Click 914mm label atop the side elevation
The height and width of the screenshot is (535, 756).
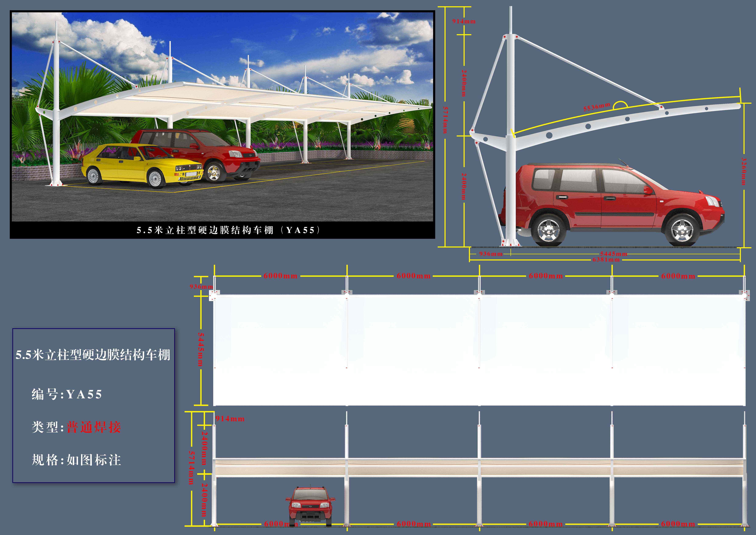(464, 21)
